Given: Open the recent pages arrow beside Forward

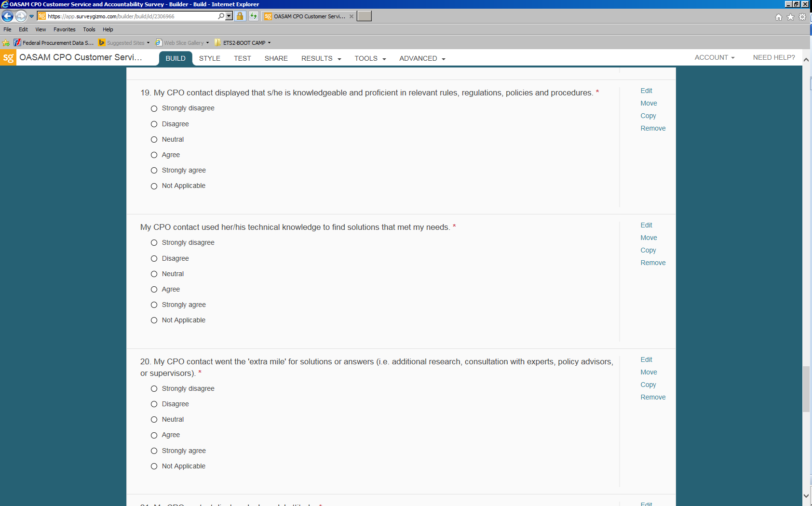Looking at the screenshot, I should (x=32, y=16).
